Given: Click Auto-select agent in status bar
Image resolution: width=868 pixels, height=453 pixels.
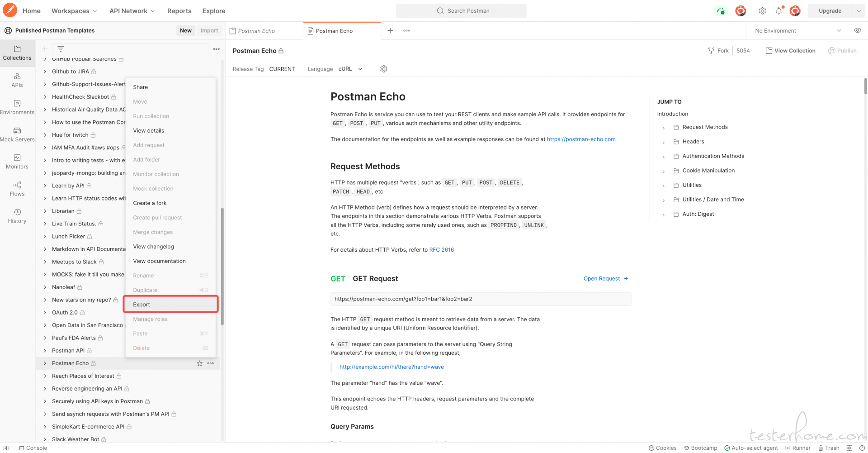Looking at the screenshot, I should point(751,448).
